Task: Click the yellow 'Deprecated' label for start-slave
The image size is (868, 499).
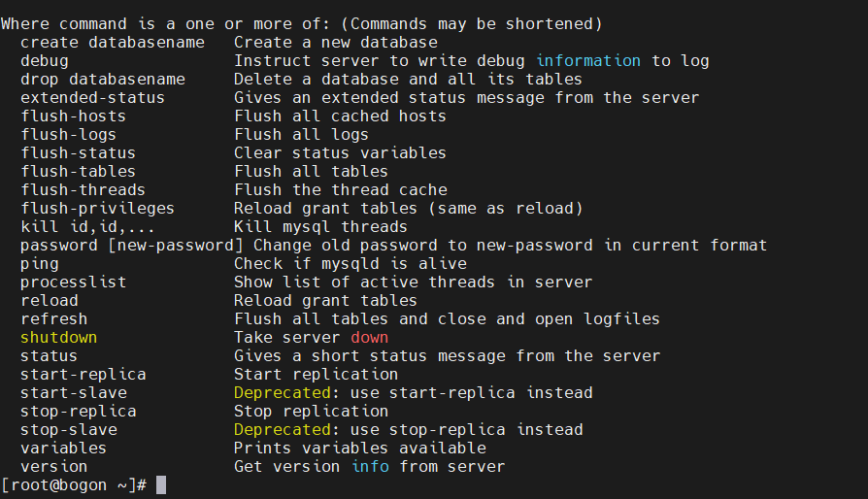Action: tap(283, 393)
